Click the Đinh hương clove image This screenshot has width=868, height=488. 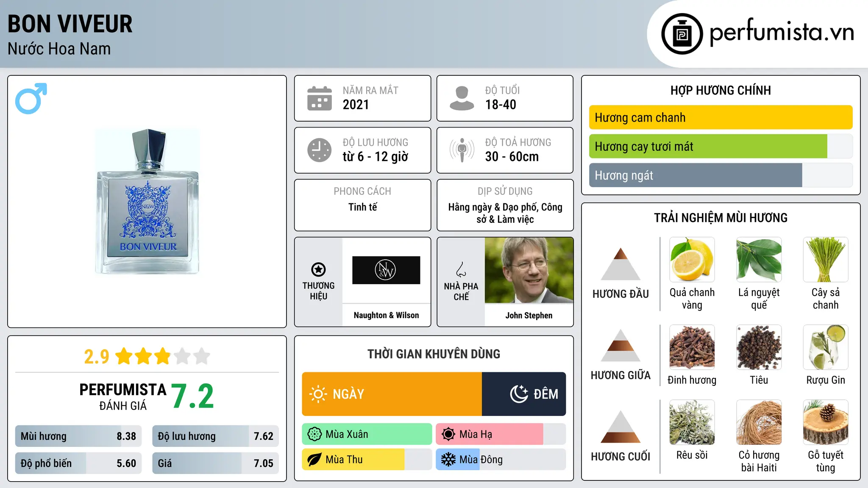click(x=692, y=347)
